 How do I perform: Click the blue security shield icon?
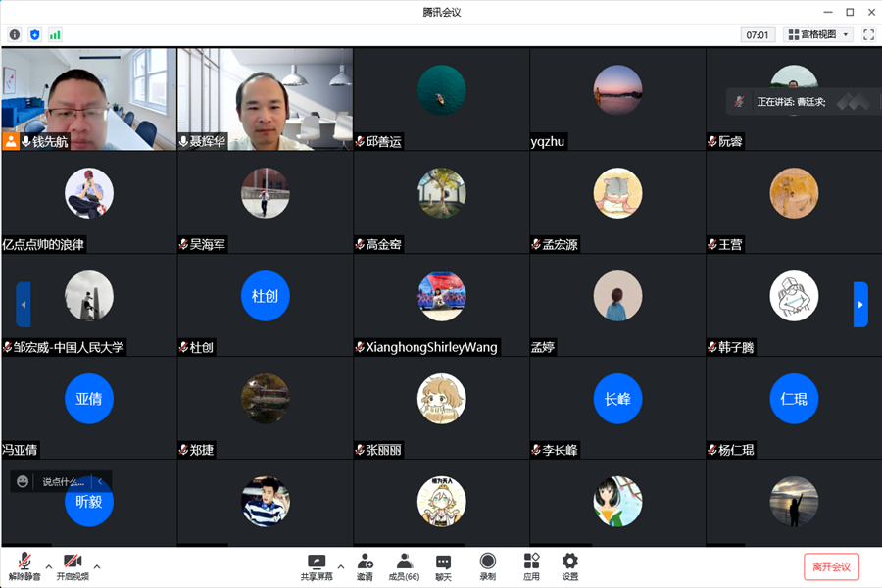pos(35,34)
